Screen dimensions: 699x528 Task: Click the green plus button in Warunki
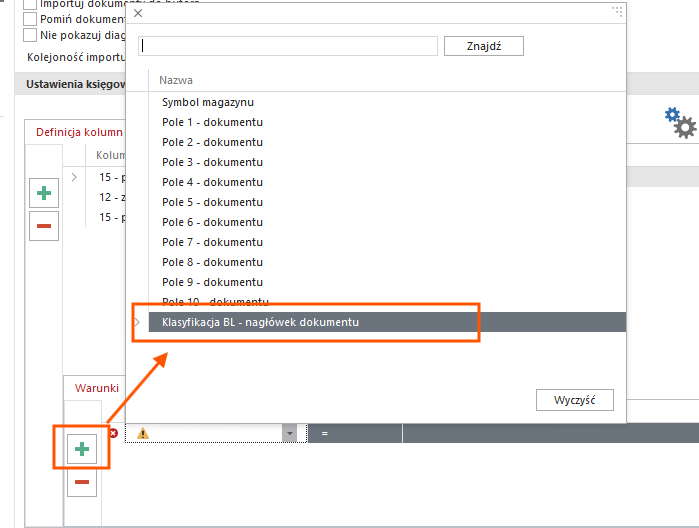[82, 450]
